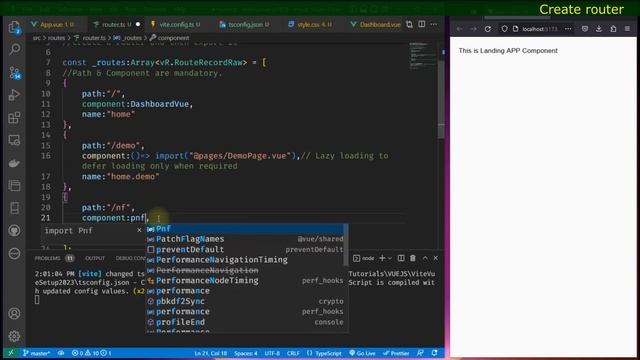Open the browser page actions ellipsis
Screen dimensions: 640x360
coord(568,29)
